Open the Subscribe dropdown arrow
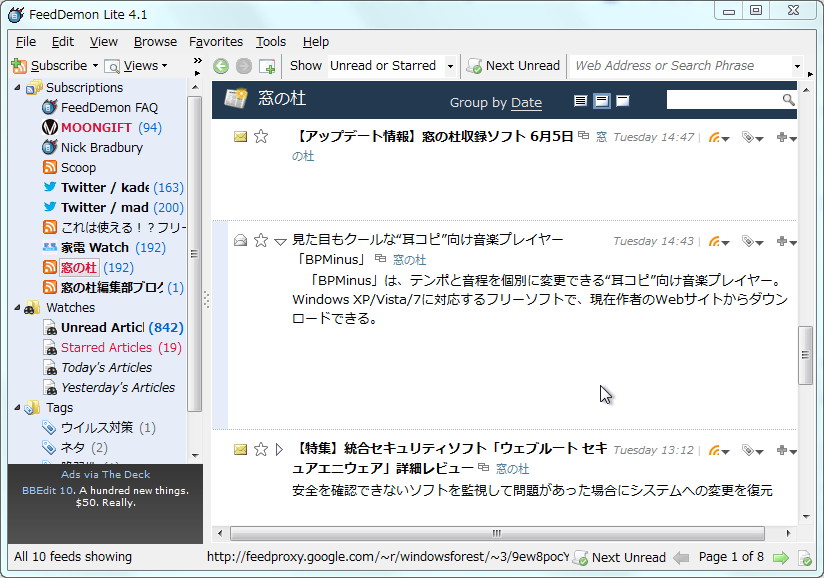824x578 pixels. tap(95, 66)
